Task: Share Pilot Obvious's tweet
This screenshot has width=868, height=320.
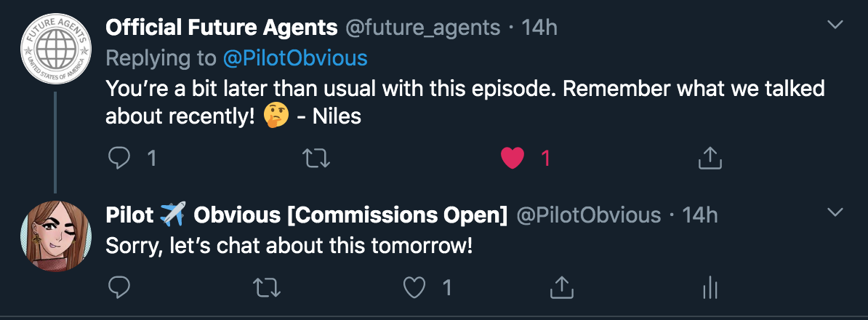Action: click(x=561, y=288)
